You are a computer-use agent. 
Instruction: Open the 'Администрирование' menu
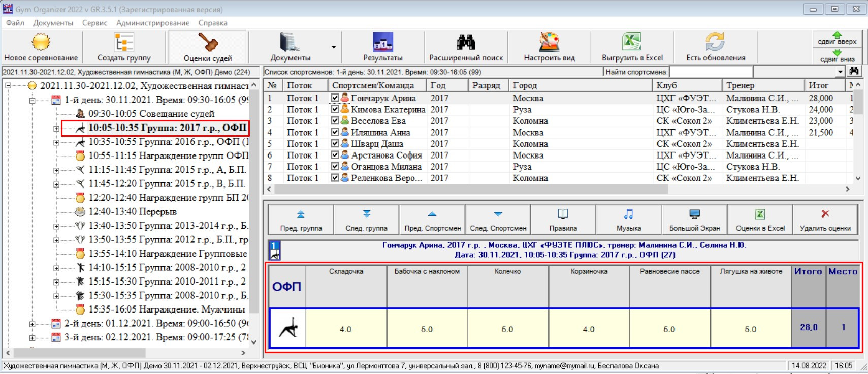coord(152,23)
